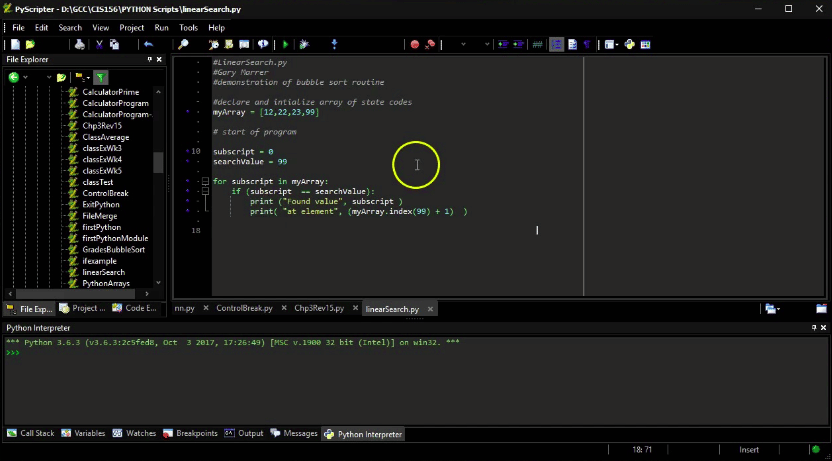Open the layouts dropdown window icon

(x=611, y=45)
